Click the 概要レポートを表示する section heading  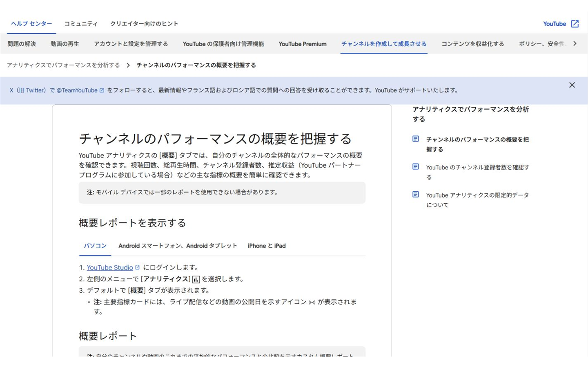(132, 223)
